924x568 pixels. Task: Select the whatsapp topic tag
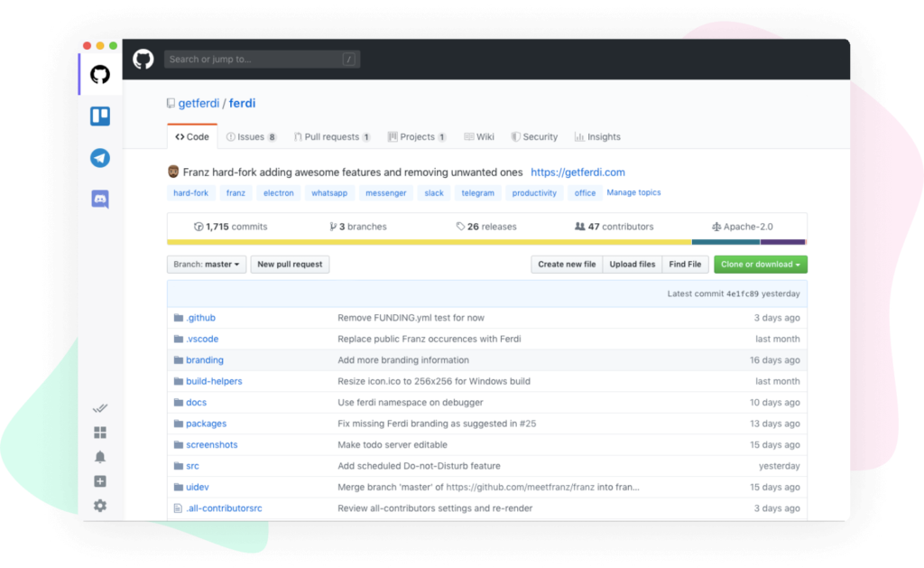coord(329,193)
